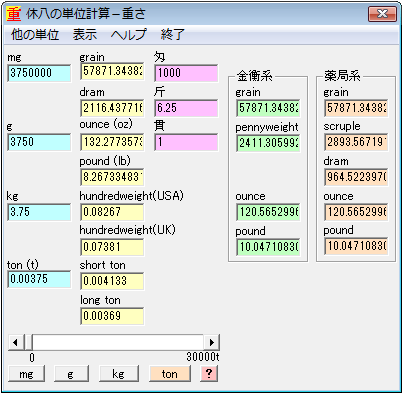Open the ヘルプ menu
This screenshot has width=402, height=395.
(128, 35)
